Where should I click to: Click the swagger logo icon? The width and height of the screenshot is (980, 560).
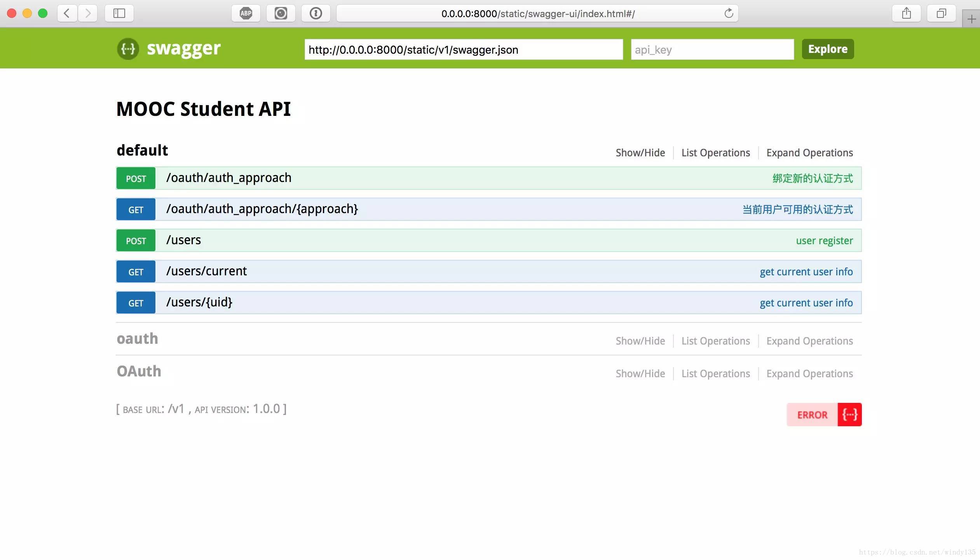click(128, 49)
